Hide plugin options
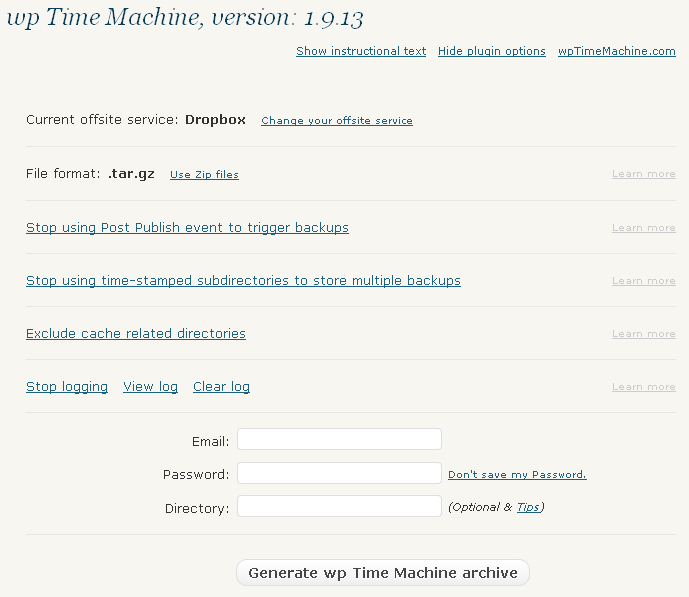Viewport: 689px width, 597px height. tap(492, 51)
